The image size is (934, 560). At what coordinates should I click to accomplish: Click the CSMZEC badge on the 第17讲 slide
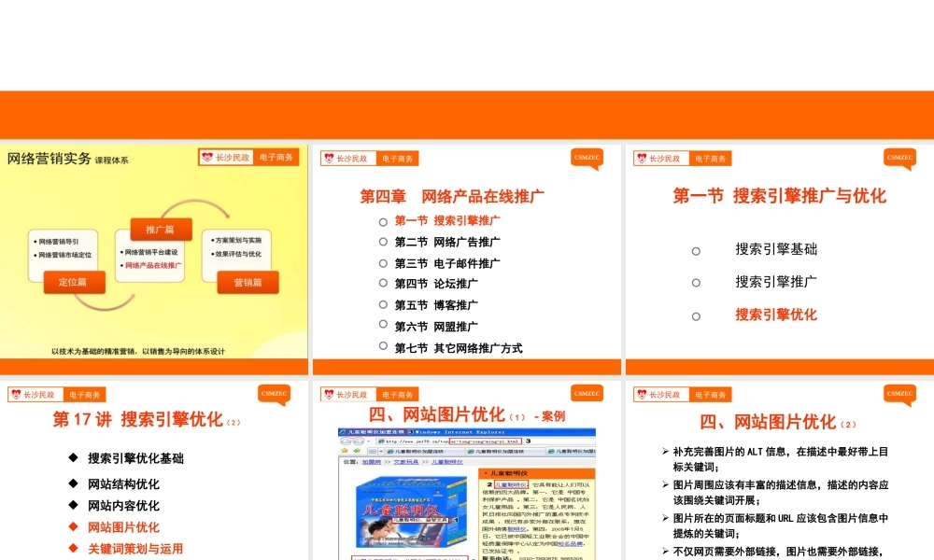(x=274, y=394)
